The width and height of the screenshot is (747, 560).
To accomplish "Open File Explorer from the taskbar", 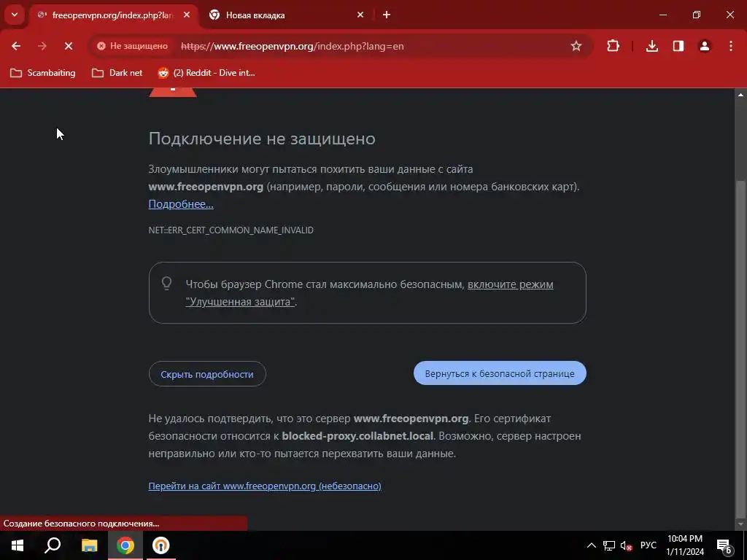I will click(x=89, y=545).
